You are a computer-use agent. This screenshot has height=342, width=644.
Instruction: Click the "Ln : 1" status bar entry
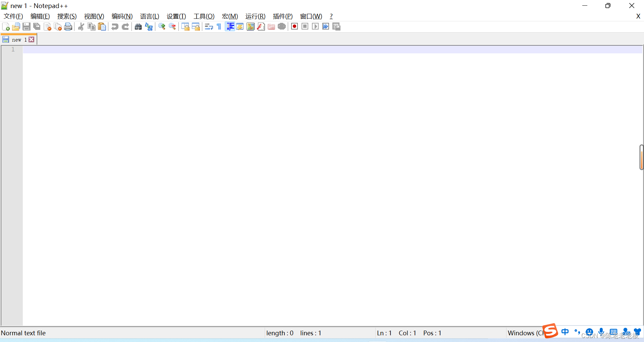[384, 333]
